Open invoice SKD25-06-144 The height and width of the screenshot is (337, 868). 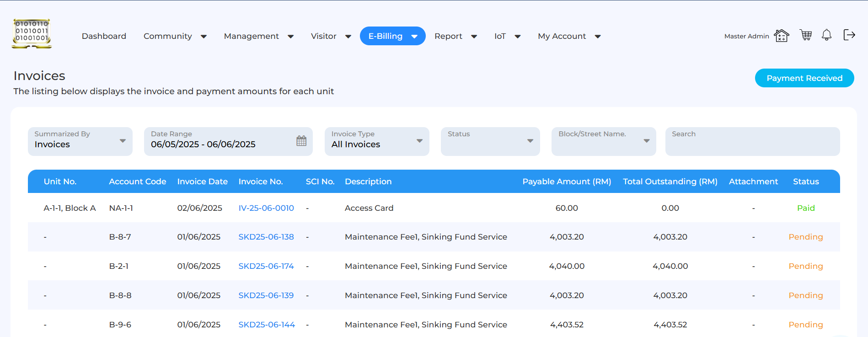click(267, 325)
